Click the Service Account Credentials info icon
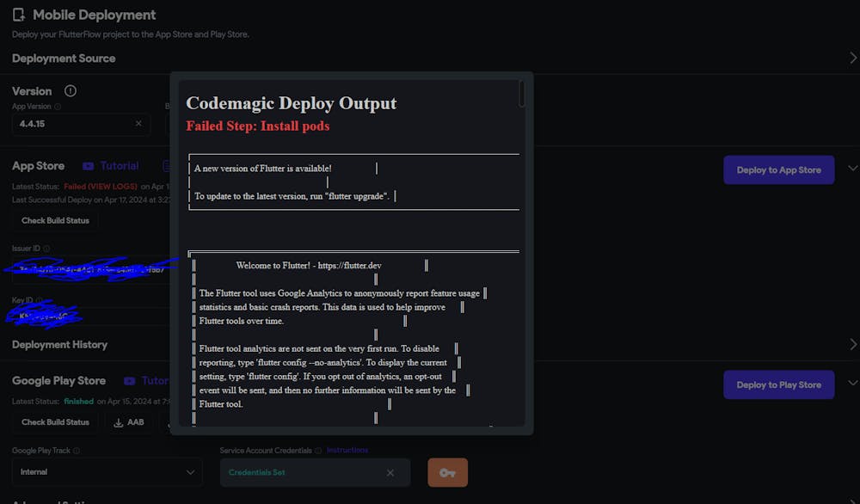Viewport: 860px width, 504px height. (318, 451)
